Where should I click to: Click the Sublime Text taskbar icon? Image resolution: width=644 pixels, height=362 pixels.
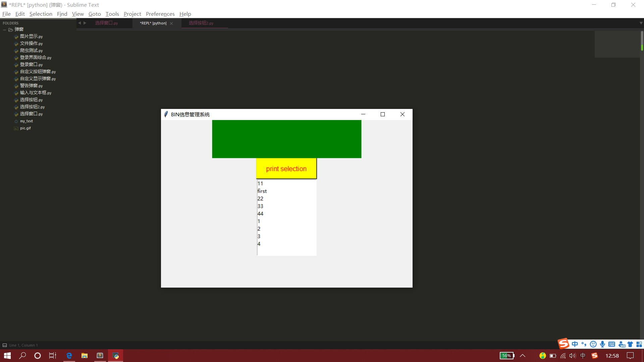point(100,356)
